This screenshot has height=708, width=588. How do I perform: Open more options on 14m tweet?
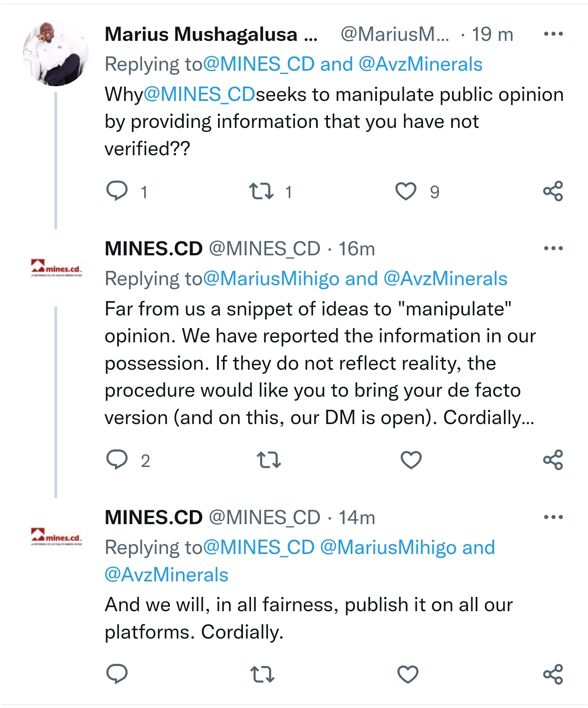[x=553, y=517]
